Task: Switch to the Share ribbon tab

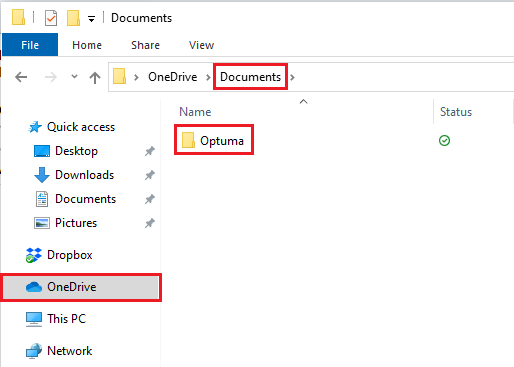Action: 145,45
